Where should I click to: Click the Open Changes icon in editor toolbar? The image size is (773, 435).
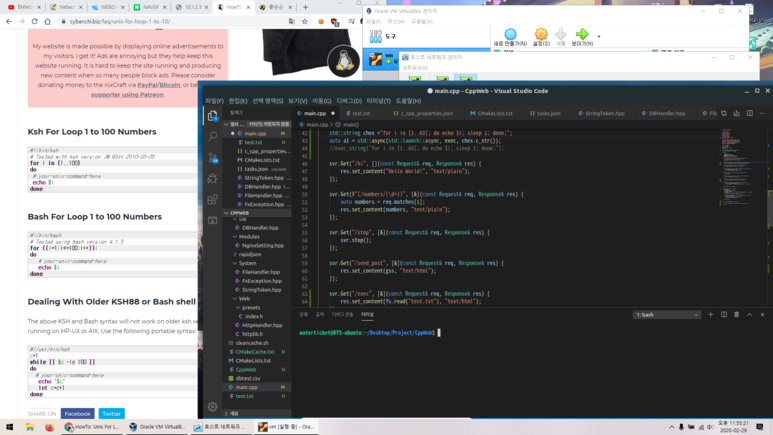tap(737, 113)
